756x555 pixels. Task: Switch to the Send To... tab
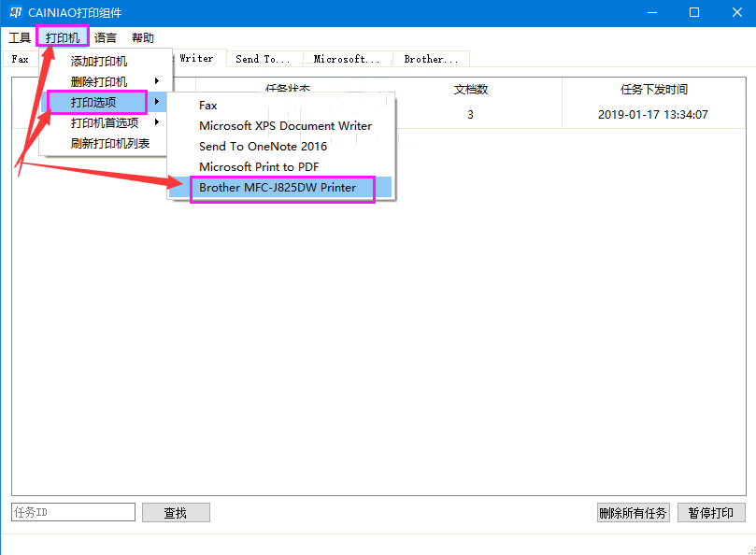click(x=261, y=59)
